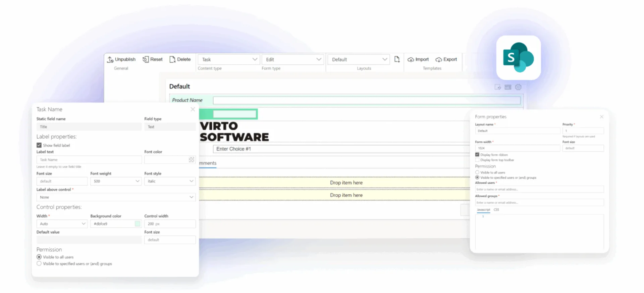This screenshot has height=293, width=644.
Task: Open the SharePoint logo tile
Action: click(x=518, y=58)
